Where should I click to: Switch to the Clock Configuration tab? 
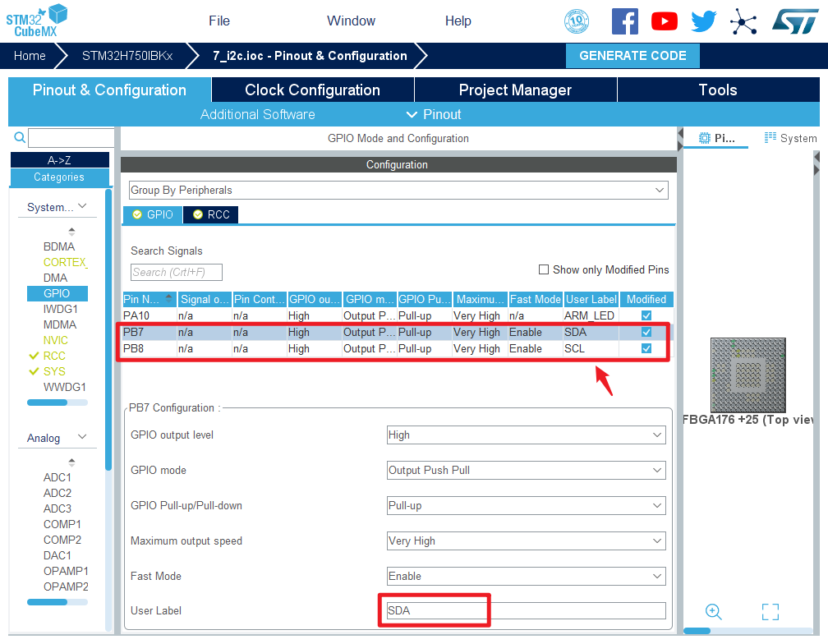[x=312, y=90]
